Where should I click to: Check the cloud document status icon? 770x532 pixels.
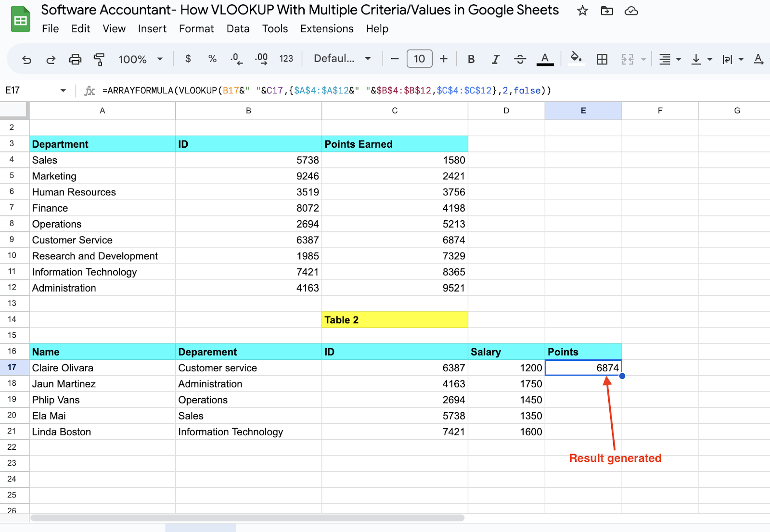click(631, 11)
